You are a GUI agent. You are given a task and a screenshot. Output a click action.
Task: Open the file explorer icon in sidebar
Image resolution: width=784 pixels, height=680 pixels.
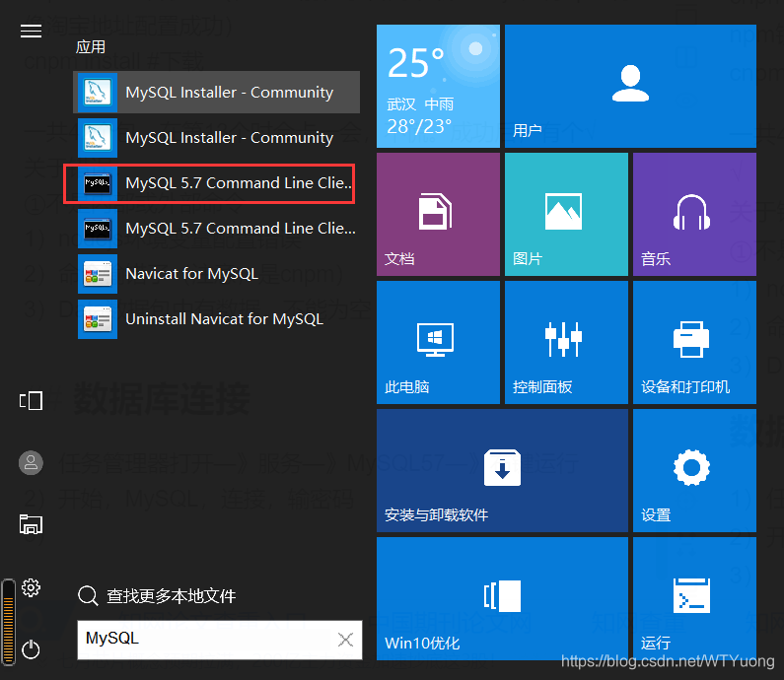(31, 524)
